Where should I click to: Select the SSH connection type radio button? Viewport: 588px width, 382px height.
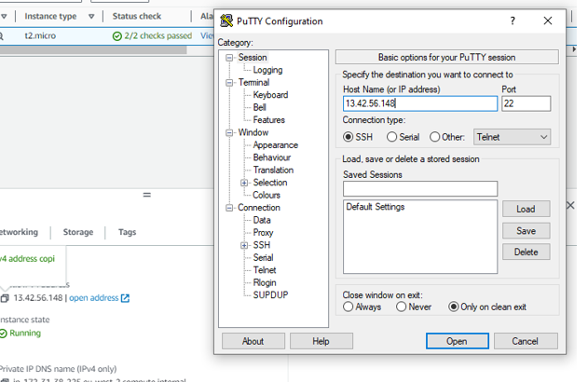point(349,137)
